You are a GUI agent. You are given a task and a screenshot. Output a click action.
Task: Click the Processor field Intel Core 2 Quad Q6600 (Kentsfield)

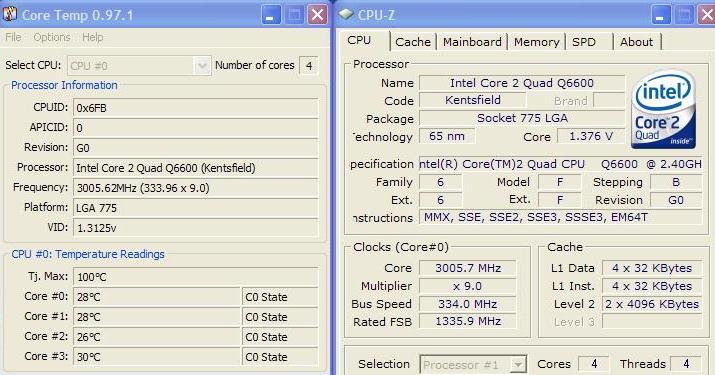pyautogui.click(x=196, y=168)
